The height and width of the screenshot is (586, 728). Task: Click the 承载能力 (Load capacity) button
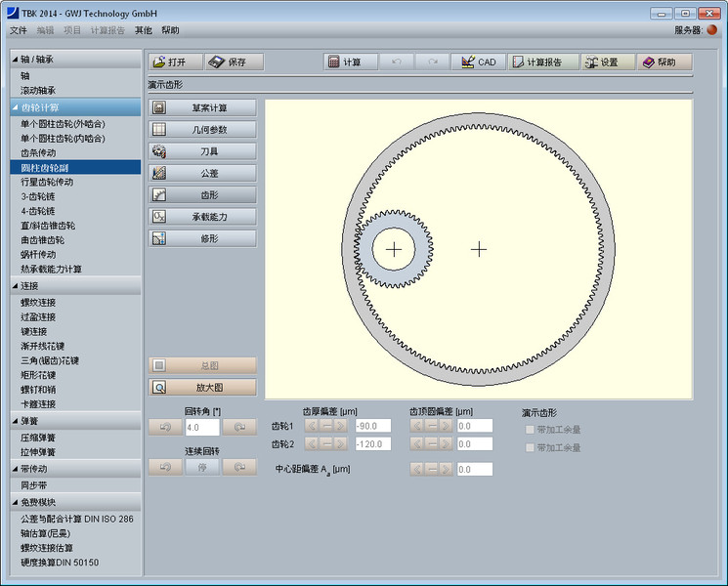point(202,216)
